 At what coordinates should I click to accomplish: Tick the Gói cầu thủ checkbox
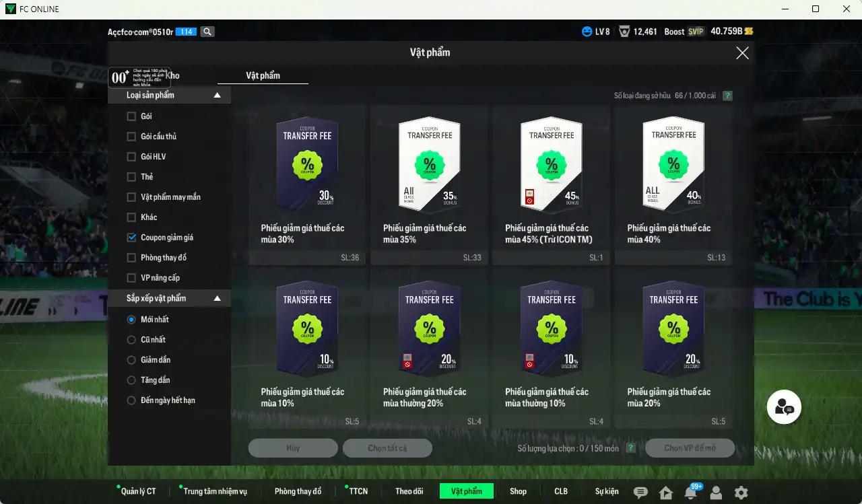(131, 137)
